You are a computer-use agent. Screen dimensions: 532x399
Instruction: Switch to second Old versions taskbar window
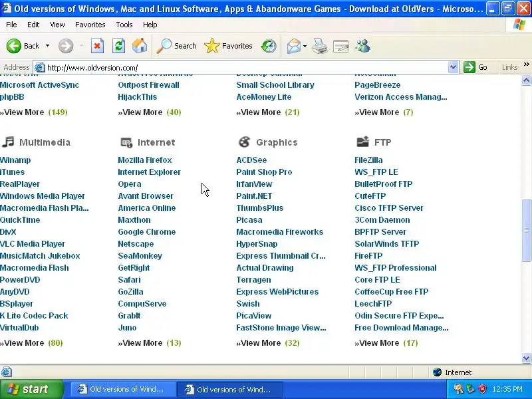[229, 389]
